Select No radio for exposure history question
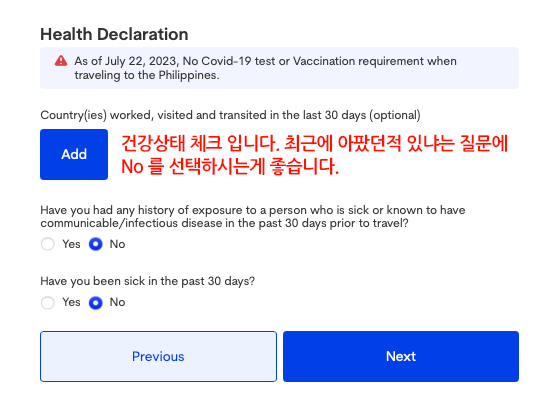This screenshot has height=408, width=559. [96, 244]
